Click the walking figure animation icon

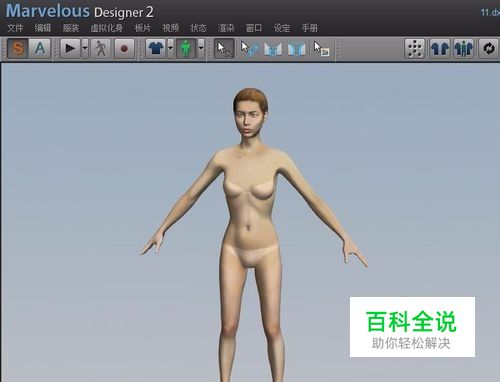(101, 49)
